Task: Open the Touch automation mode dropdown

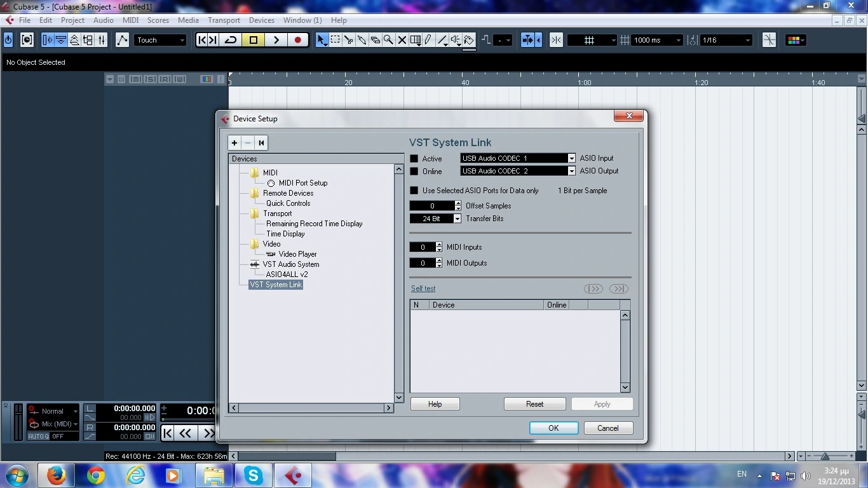Action: coord(161,40)
